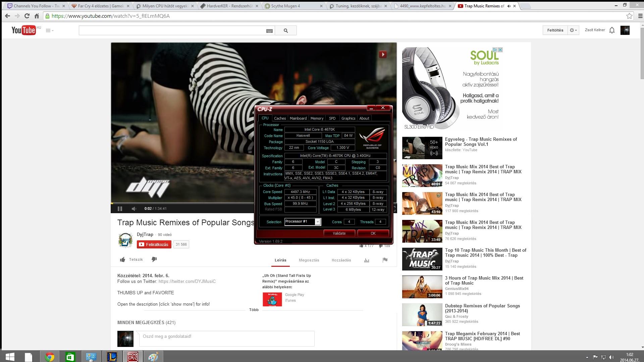Bookmark page with the star icon

629,16
